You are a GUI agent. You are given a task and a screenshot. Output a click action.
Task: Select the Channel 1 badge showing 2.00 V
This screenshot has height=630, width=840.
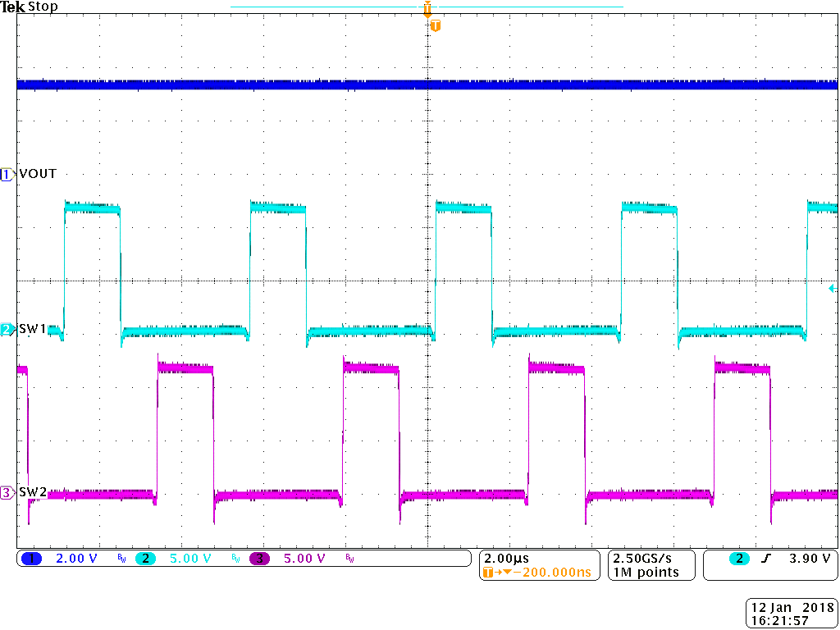[x=33, y=559]
